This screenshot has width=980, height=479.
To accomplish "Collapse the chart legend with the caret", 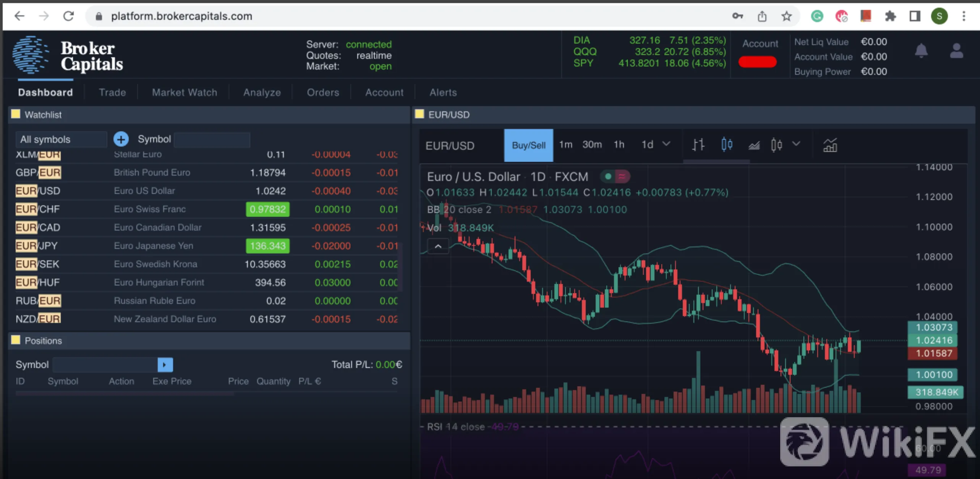I will click(438, 247).
